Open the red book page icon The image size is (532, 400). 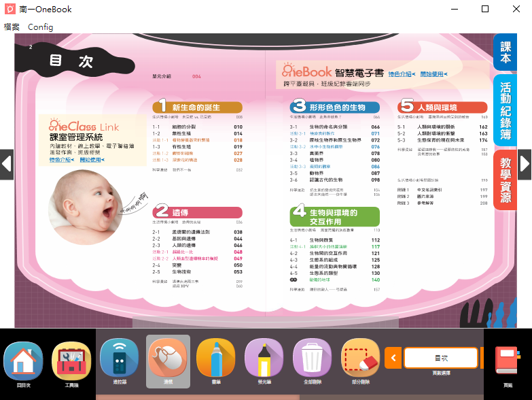508,361
